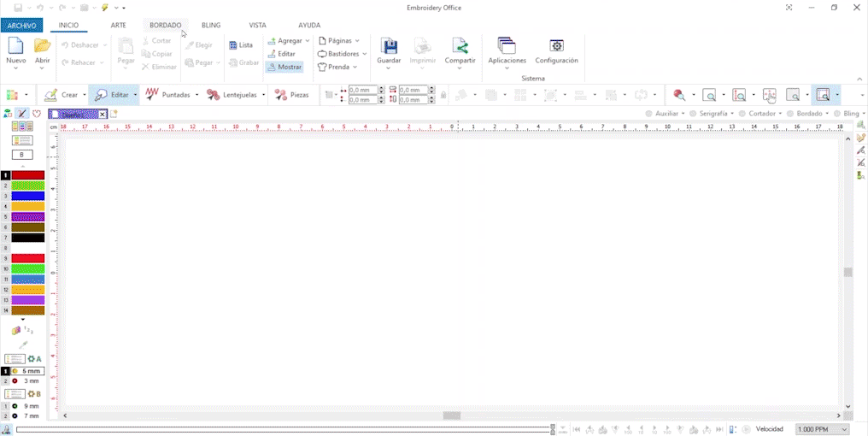This screenshot has width=868, height=436.
Task: Open the speed combo box showing 1.000 PPM
Action: pyautogui.click(x=823, y=429)
